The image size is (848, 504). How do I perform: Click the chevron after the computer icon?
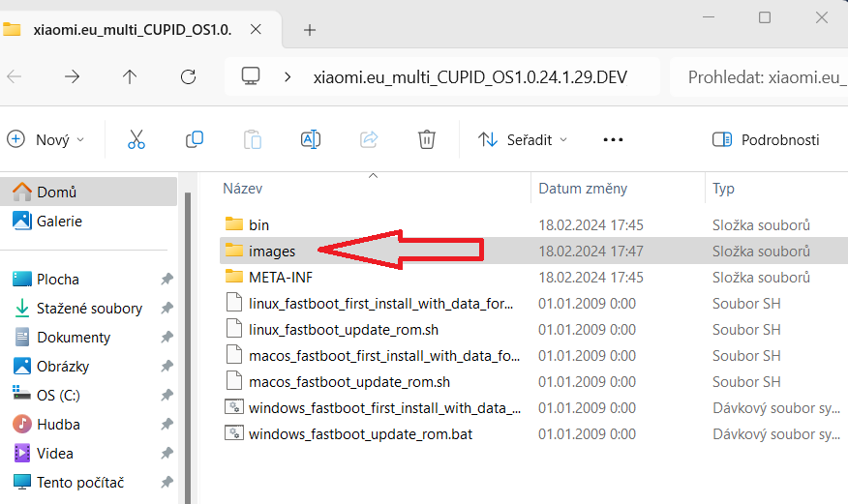[288, 77]
